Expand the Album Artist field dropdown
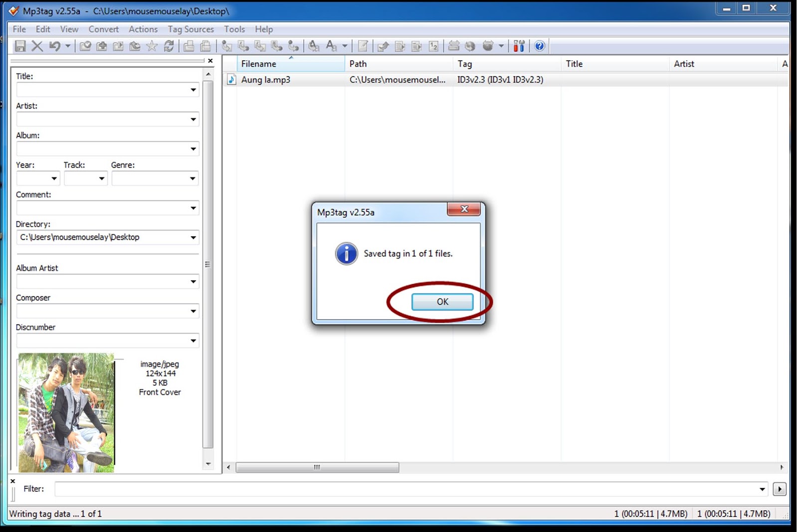Screen dimensions: 798x532 (193, 282)
